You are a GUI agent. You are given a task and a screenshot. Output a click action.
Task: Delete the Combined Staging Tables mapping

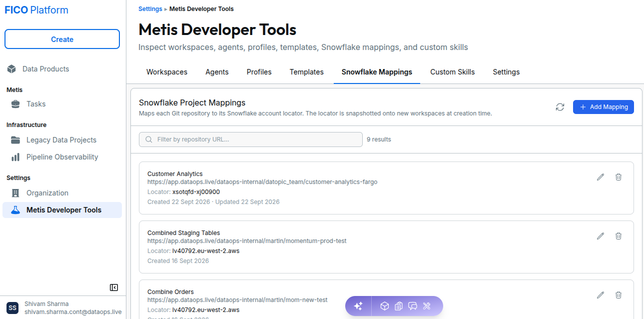click(619, 236)
